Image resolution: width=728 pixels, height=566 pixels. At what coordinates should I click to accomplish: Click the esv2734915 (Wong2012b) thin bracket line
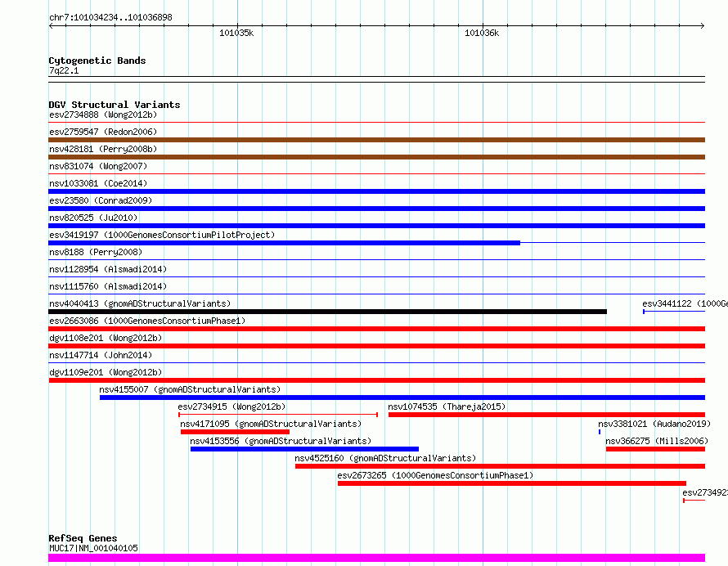pos(278,415)
